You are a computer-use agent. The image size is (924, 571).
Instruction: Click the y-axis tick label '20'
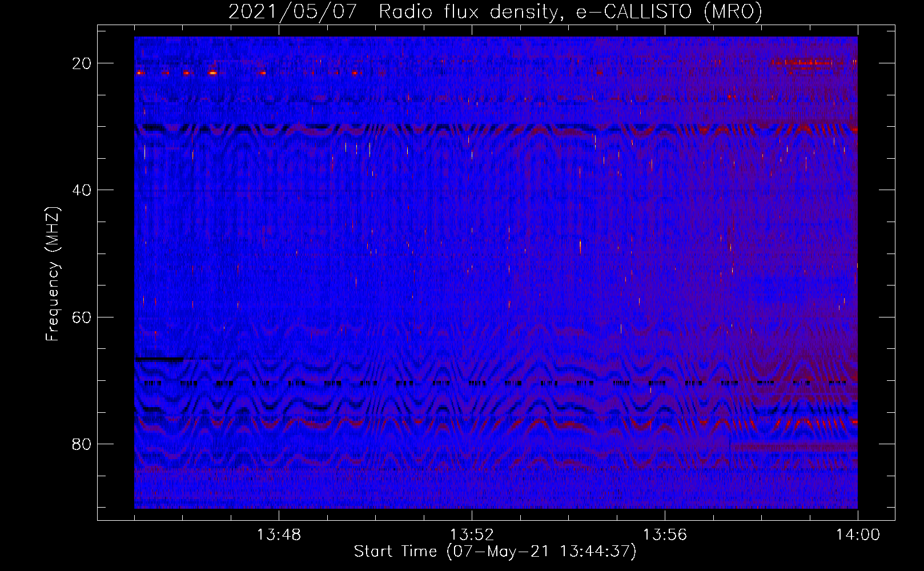[x=82, y=63]
